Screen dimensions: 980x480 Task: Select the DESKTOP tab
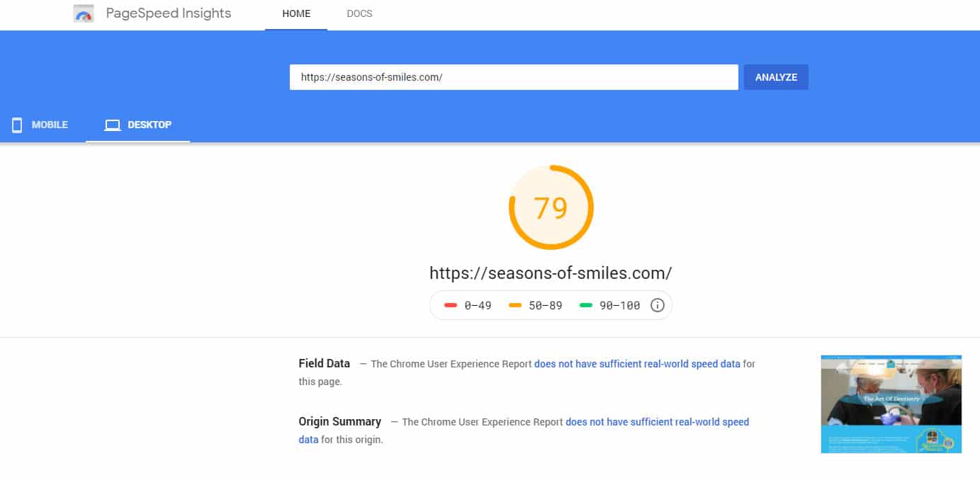pos(138,125)
